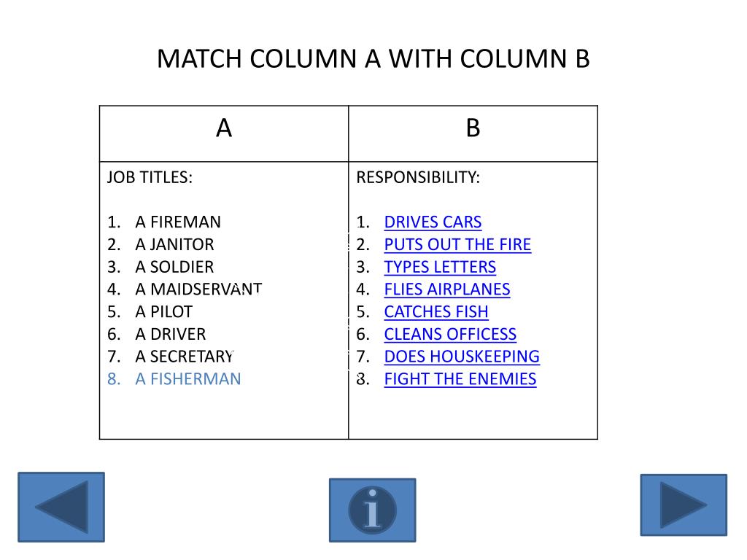Open the CLEANS OFFICESS link
Screen dimensions: 747x560
point(450,334)
